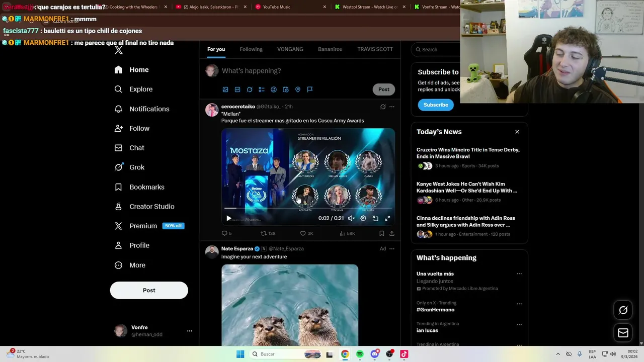Screen dimensions: 644x362
Task: Switch to the TRAVIS SCOTT tab
Action: pos(375,49)
